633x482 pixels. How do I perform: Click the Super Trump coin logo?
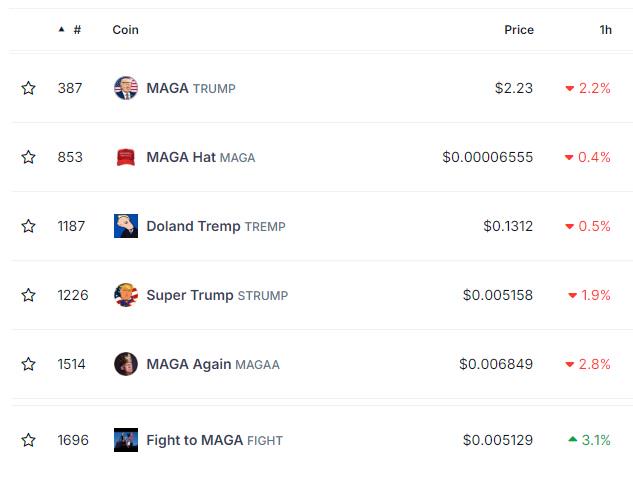click(125, 295)
